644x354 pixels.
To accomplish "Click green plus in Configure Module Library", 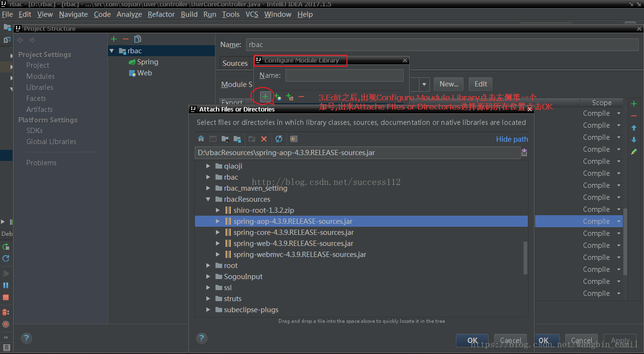I will (x=265, y=97).
